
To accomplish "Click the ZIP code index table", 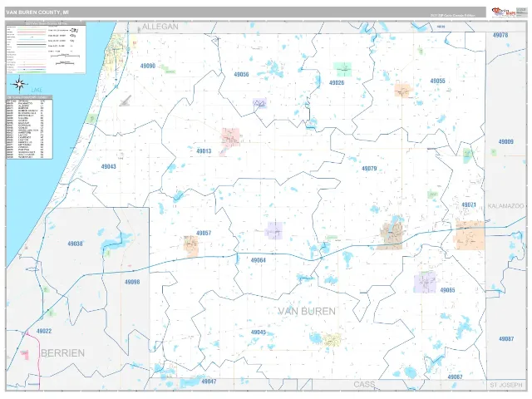I will click(29, 127).
